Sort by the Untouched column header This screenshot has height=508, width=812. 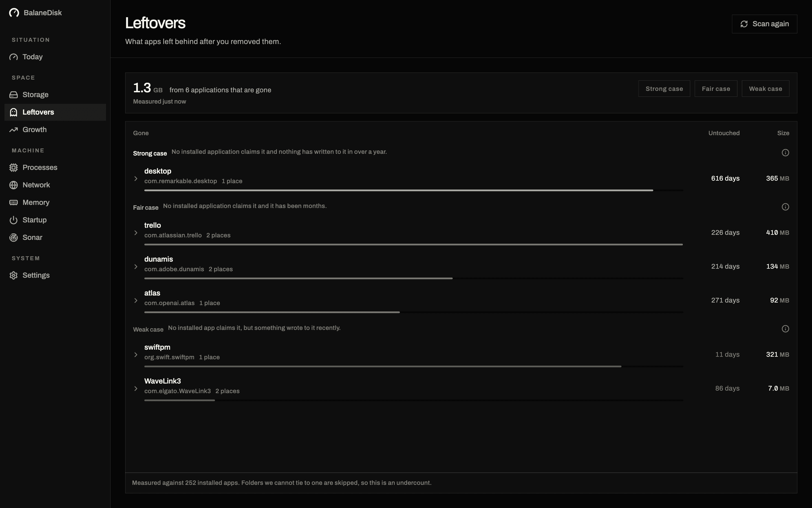tap(724, 133)
